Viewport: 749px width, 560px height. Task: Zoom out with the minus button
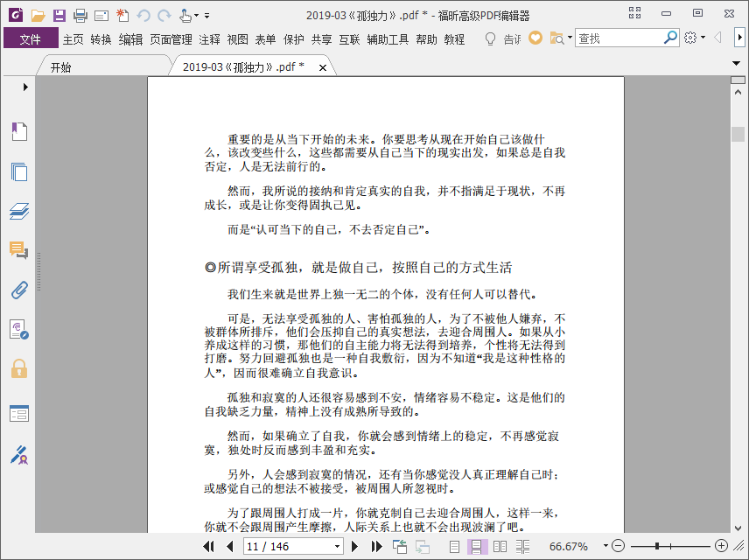point(618,546)
